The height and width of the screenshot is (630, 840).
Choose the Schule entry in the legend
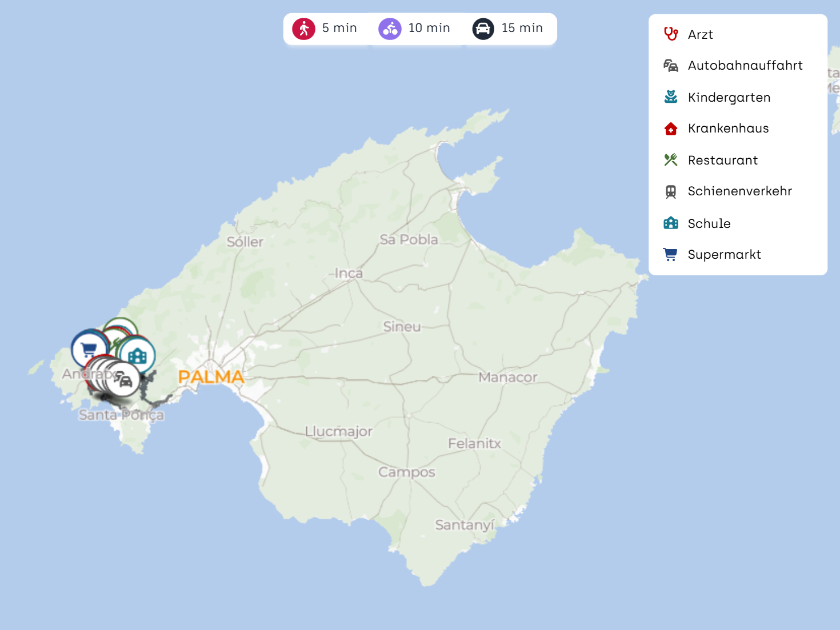(x=709, y=223)
